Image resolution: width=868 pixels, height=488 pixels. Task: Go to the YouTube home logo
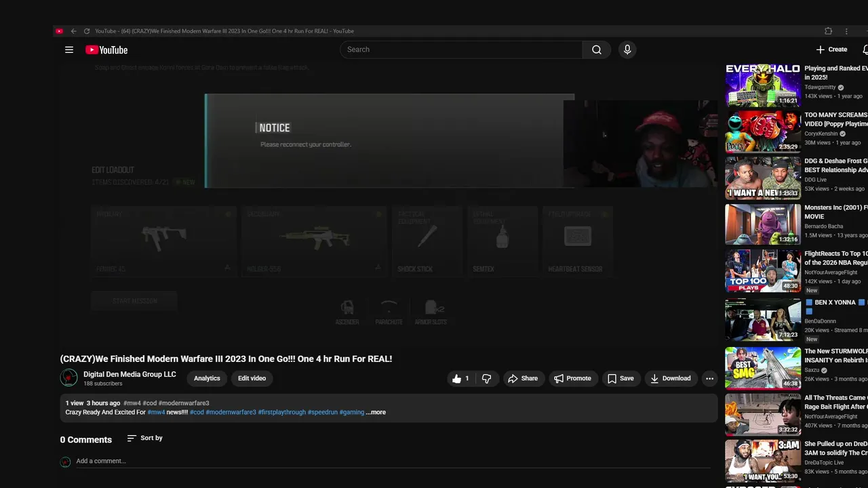tap(106, 49)
